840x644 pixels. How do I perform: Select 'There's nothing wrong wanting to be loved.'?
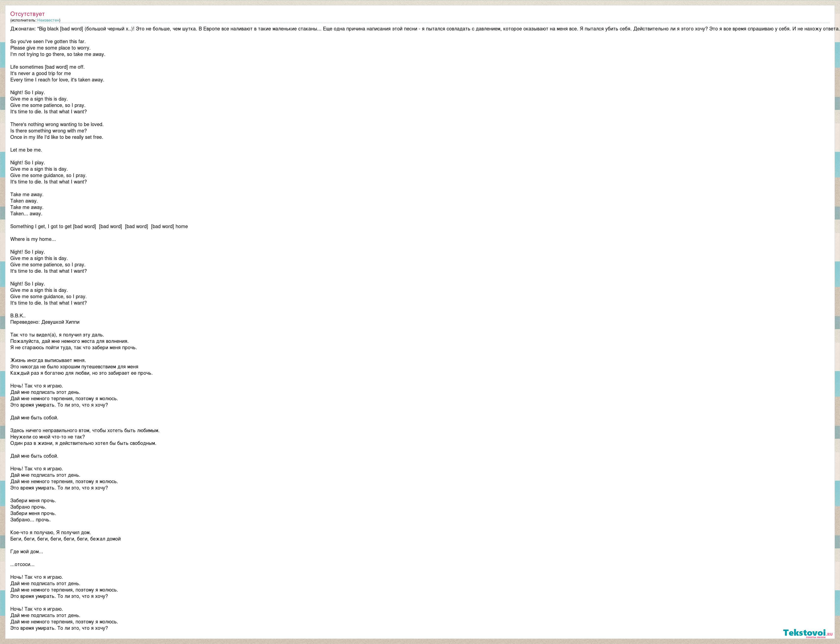[57, 125]
